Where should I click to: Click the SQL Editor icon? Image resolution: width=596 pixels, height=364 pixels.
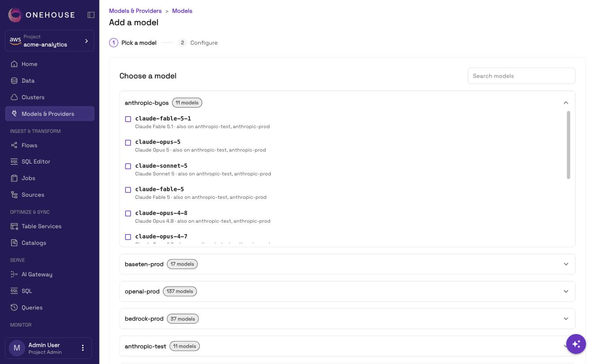(14, 161)
